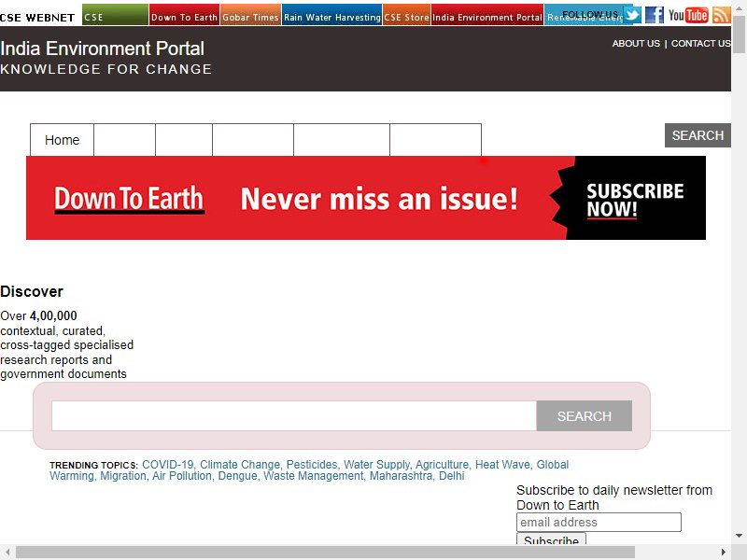Click the horizontal scrollbar left arrow

click(x=7, y=553)
